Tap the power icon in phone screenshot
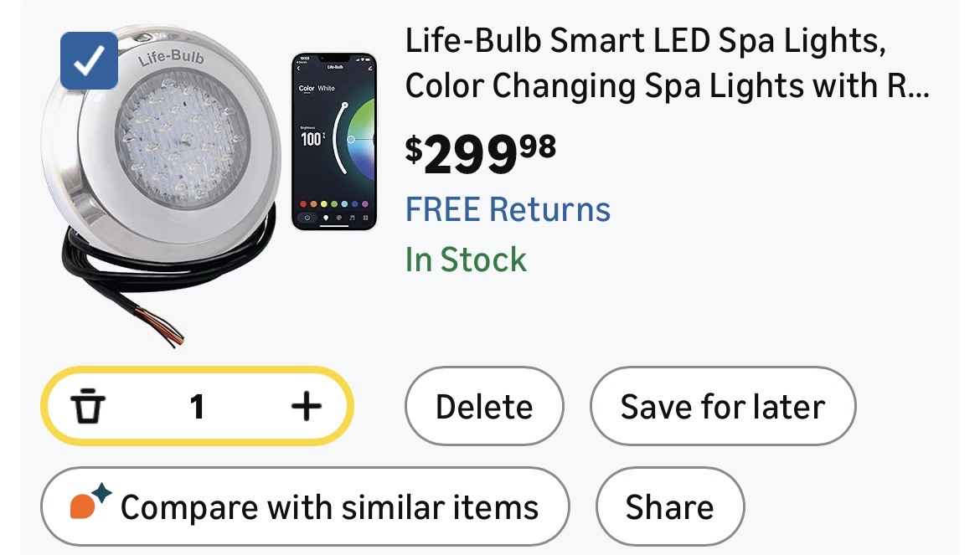Image resolution: width=980 pixels, height=555 pixels. pos(307,218)
